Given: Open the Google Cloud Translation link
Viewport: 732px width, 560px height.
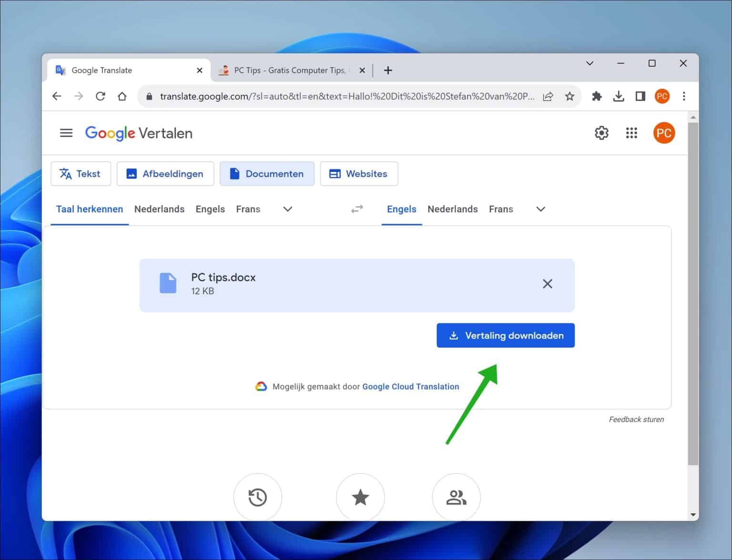Looking at the screenshot, I should pyautogui.click(x=410, y=386).
